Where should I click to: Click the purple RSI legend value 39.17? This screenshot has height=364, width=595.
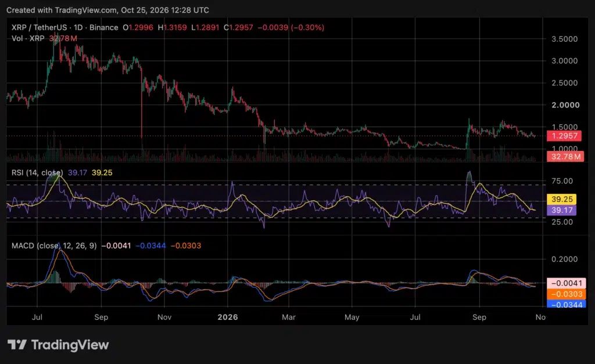[77, 172]
